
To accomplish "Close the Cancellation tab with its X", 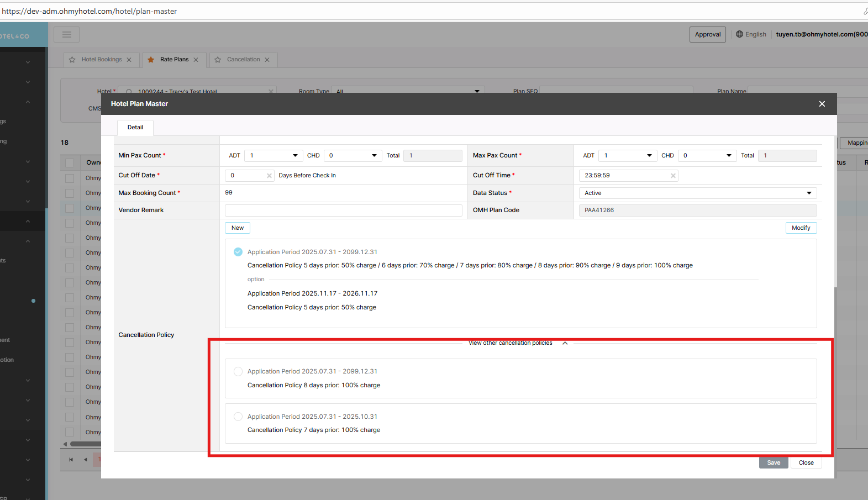I will point(267,60).
